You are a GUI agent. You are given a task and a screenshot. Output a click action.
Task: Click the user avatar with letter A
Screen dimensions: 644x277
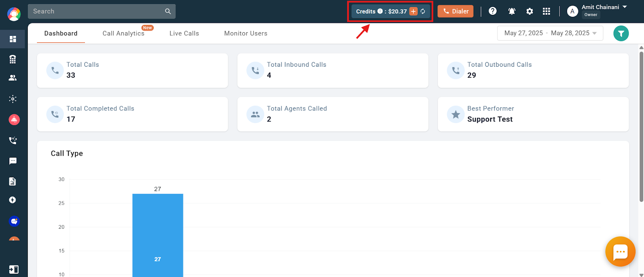tap(572, 11)
